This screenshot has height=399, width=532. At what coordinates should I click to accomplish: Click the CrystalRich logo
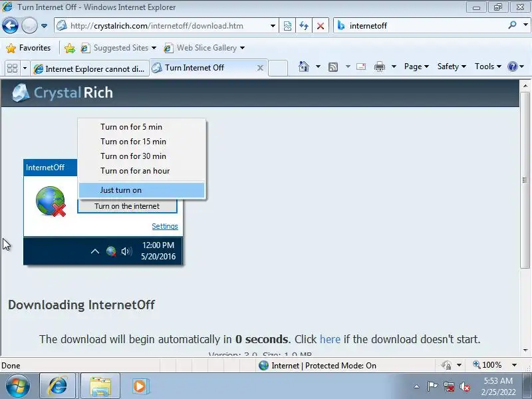[x=63, y=92]
